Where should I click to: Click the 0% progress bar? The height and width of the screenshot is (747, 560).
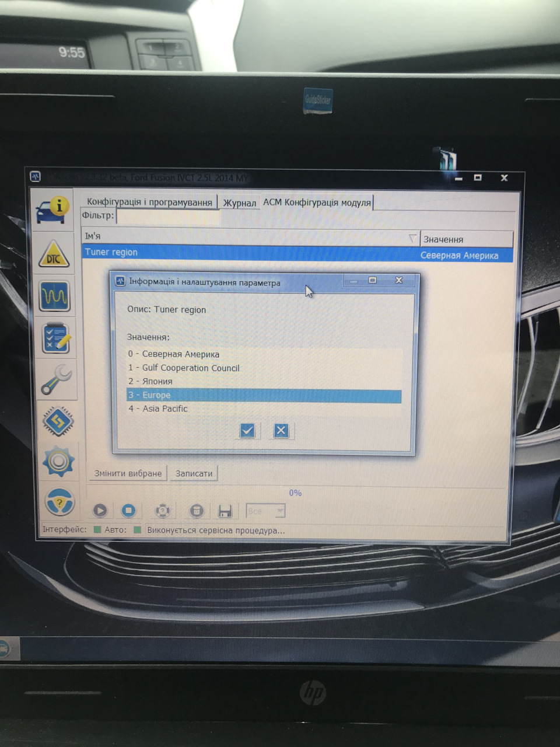click(296, 493)
